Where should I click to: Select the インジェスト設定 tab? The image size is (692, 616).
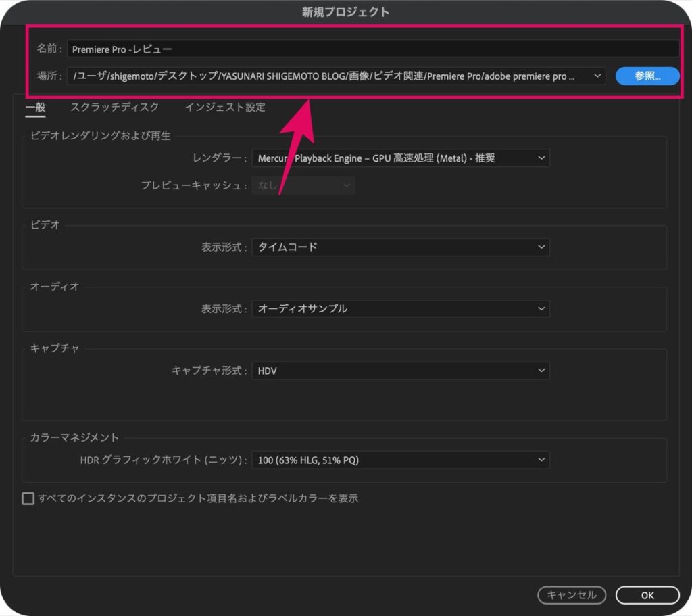pos(225,108)
